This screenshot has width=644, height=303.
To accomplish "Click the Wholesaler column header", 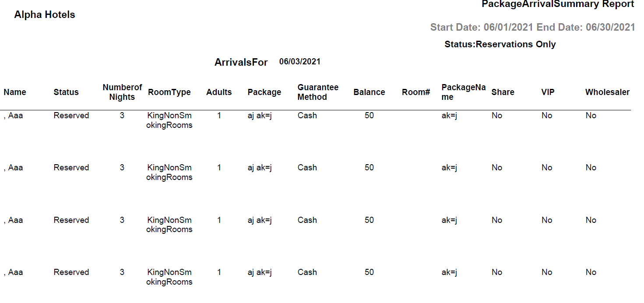I will [607, 92].
